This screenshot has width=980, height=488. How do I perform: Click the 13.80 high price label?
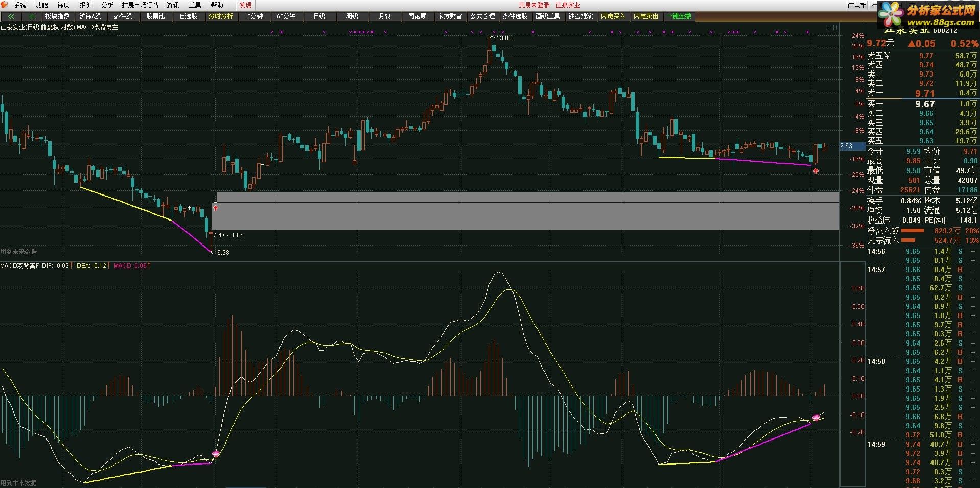(504, 38)
